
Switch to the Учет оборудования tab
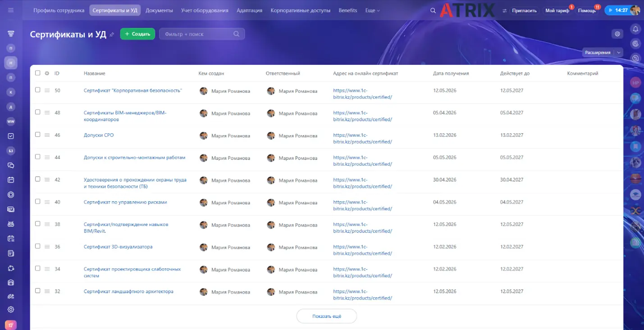pyautogui.click(x=205, y=10)
